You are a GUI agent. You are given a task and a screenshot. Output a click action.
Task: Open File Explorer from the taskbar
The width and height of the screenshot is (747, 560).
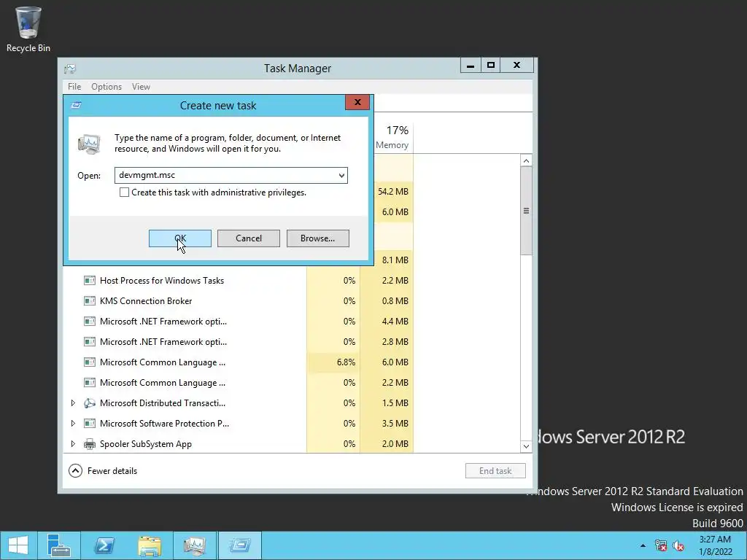(149, 545)
